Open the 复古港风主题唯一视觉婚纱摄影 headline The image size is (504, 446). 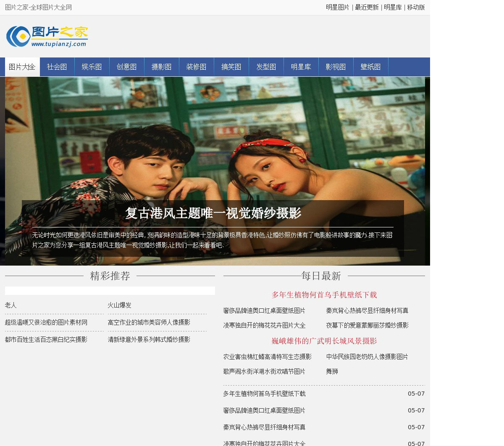[213, 213]
